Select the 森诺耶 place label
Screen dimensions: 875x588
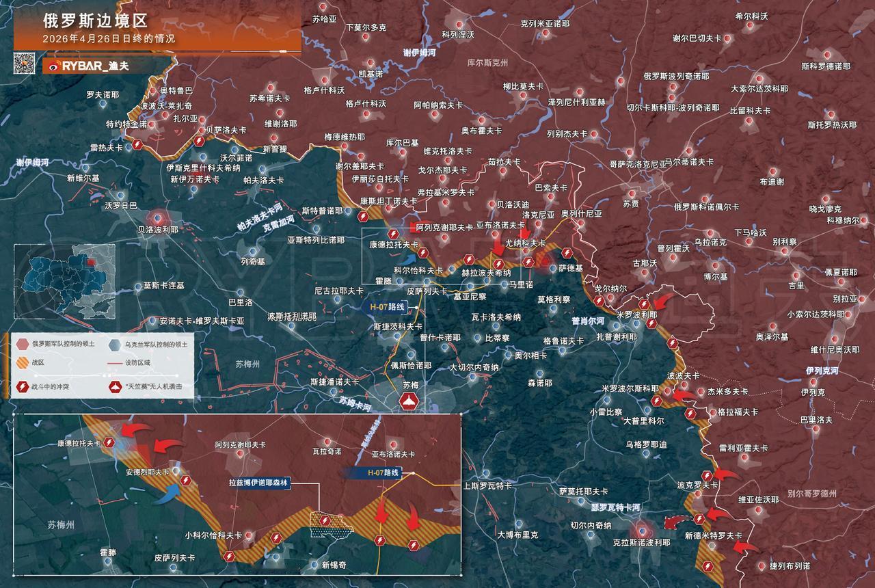click(x=540, y=384)
